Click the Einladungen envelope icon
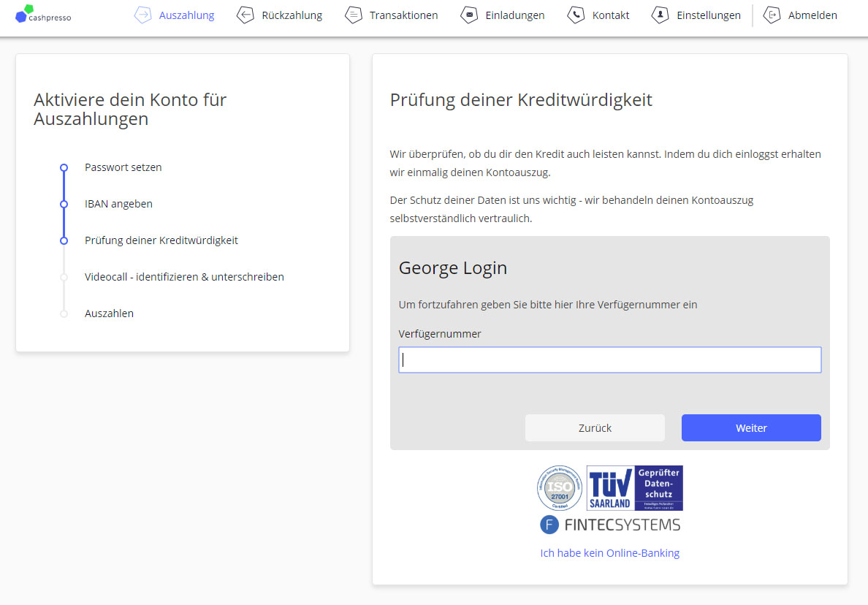 pos(469,15)
